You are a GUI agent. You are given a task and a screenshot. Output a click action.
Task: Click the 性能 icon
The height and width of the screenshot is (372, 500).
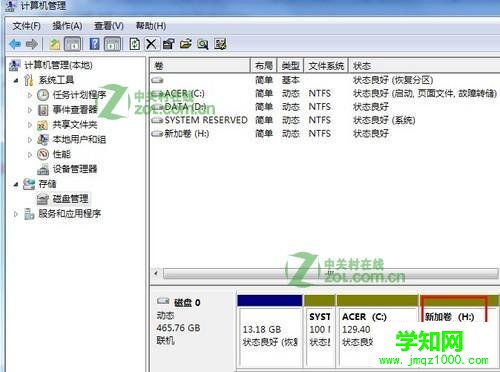43,154
